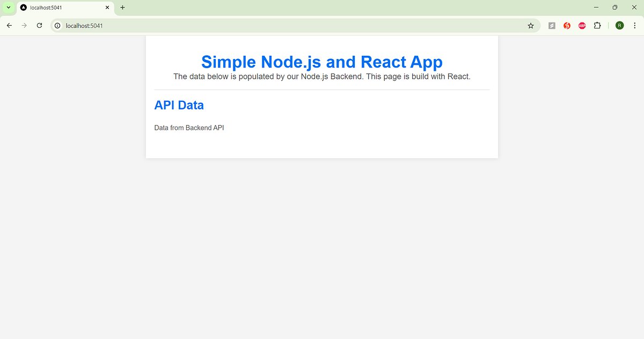Navigate forward using the forward arrow

pyautogui.click(x=24, y=25)
